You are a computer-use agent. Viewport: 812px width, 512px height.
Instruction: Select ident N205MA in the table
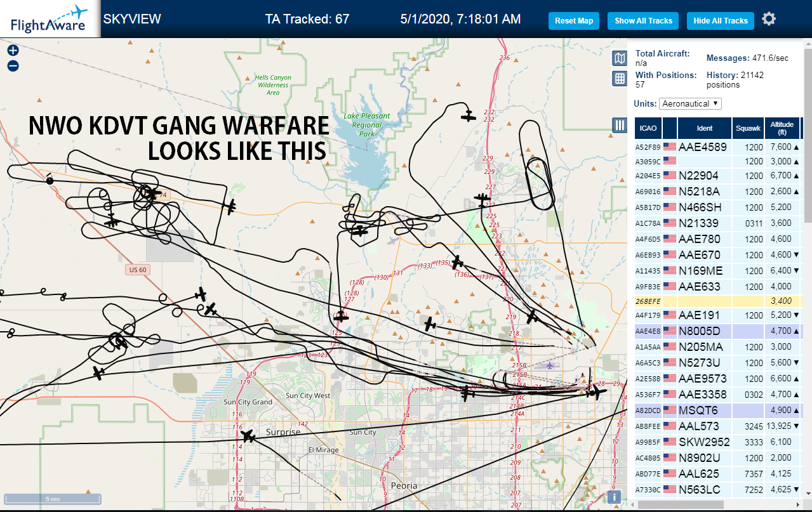point(701,347)
